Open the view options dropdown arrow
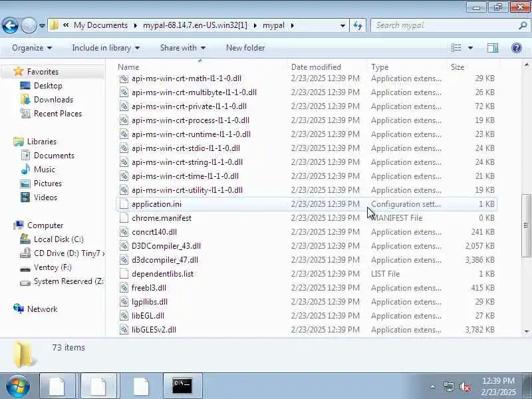The width and height of the screenshot is (532, 399). pos(471,48)
